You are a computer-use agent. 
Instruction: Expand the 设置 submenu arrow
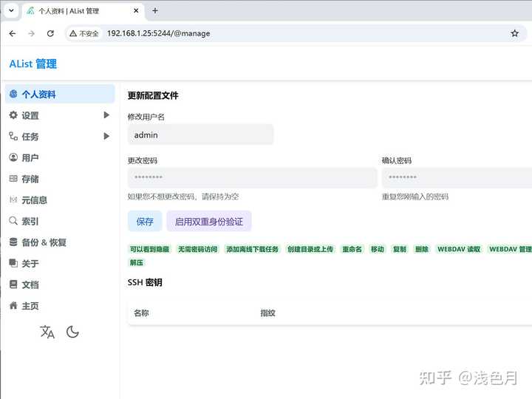click(106, 115)
